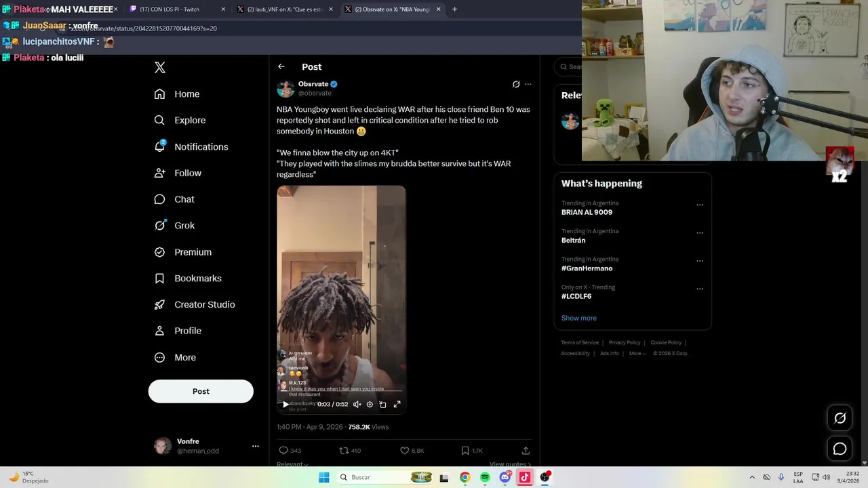Play the NBA Youngboy video
The height and width of the screenshot is (488, 868).
285,404
